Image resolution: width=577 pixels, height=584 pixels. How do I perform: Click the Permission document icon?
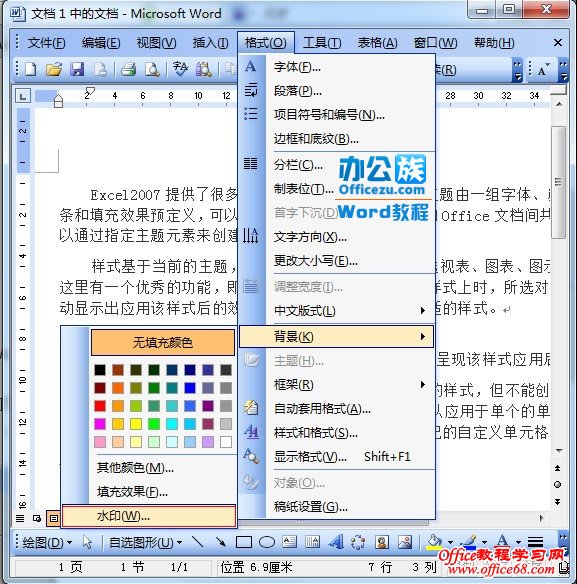pos(101,69)
